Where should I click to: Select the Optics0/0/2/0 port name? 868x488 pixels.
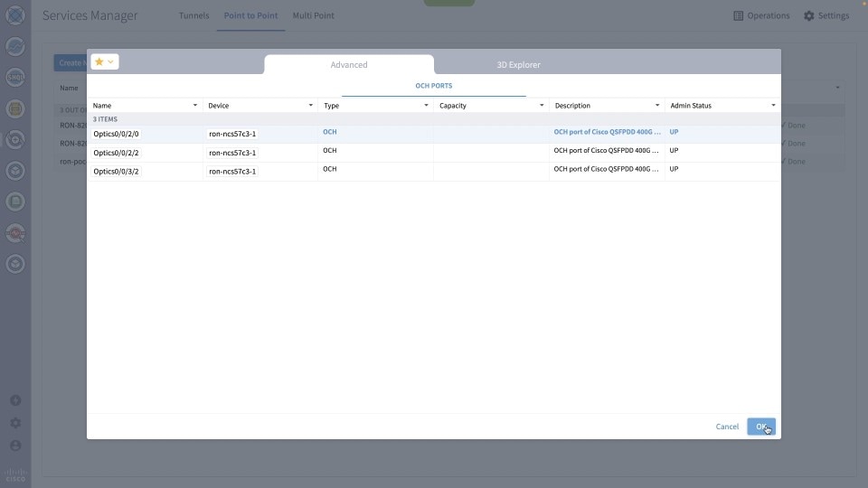tap(116, 134)
